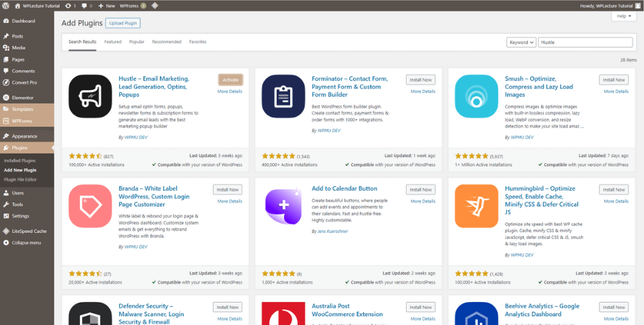
Task: Open the Howdy, WPLecture Tutorial account menu
Action: tap(610, 5)
